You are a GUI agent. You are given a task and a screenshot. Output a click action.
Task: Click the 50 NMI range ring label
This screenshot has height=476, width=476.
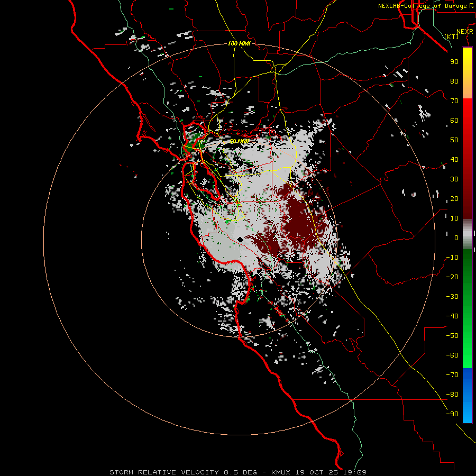[x=239, y=141]
